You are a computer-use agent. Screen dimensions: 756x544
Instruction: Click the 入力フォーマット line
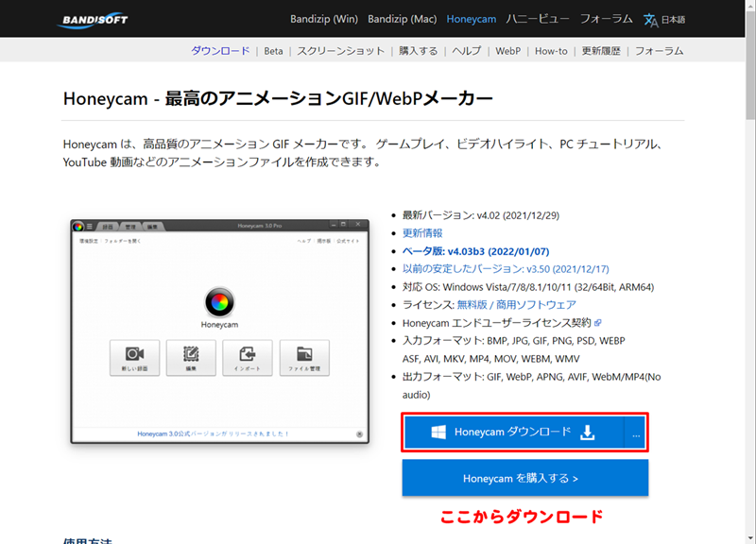coord(513,349)
